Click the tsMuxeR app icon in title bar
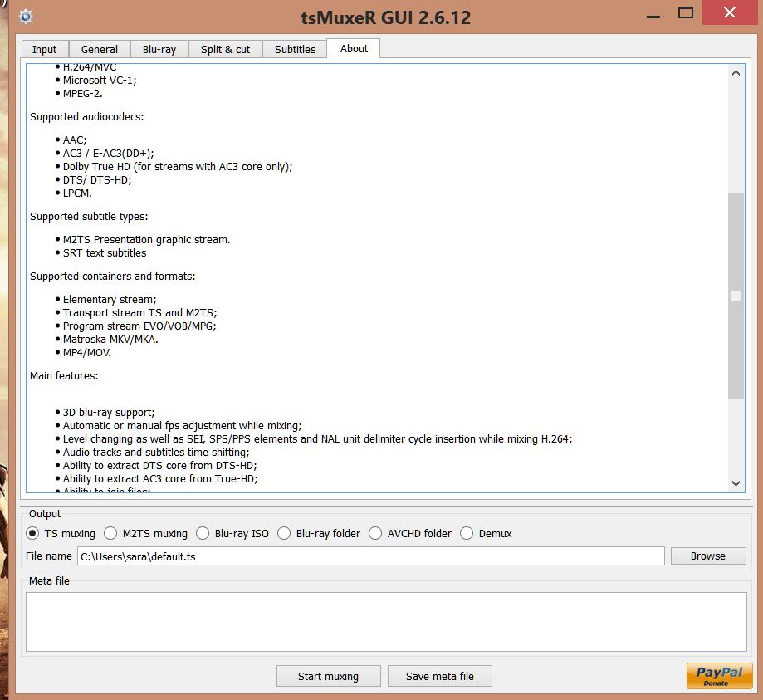The width and height of the screenshot is (763, 700). 26,17
